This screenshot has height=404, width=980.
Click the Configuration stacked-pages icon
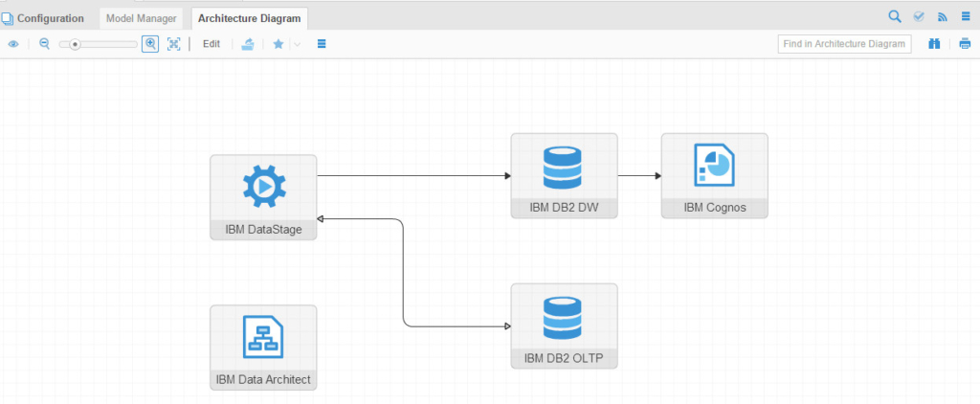click(x=8, y=18)
